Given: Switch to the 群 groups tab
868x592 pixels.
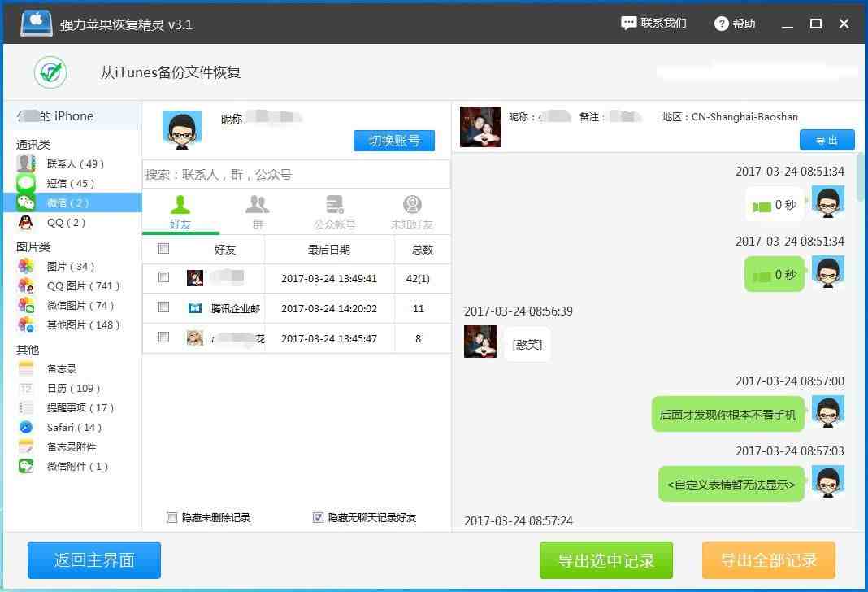Looking at the screenshot, I should click(258, 212).
